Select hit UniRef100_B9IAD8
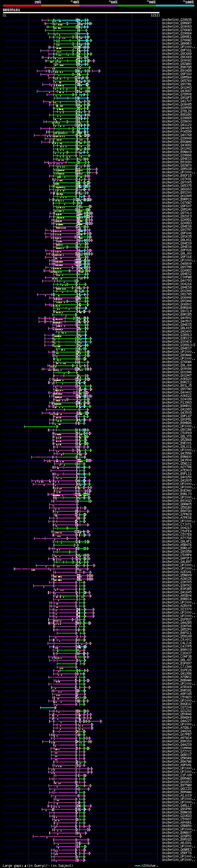 coord(177,71)
